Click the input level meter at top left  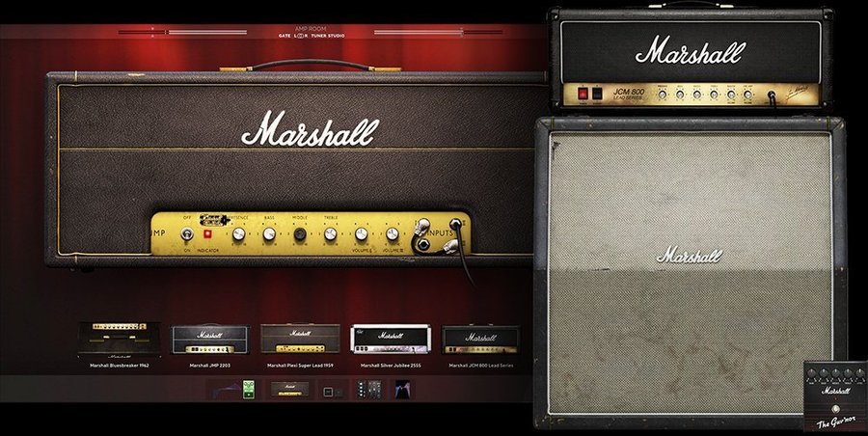pos(182,32)
